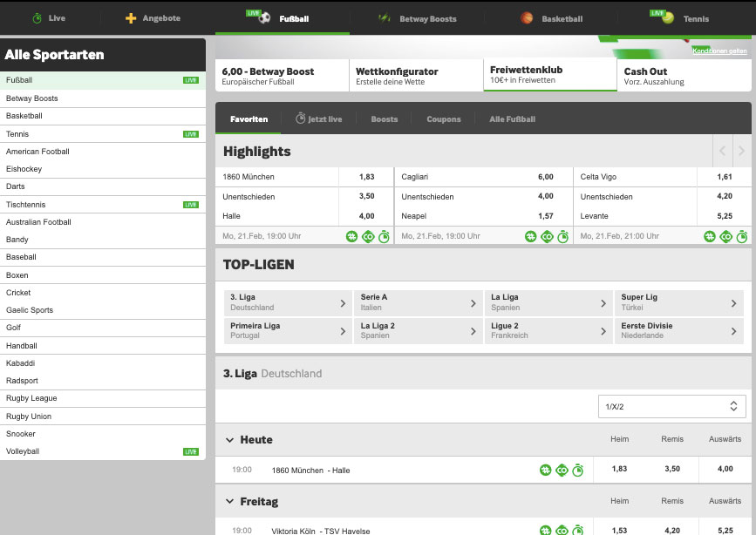The width and height of the screenshot is (756, 535).
Task: Switch to the Boosts tab
Action: pyautogui.click(x=385, y=119)
